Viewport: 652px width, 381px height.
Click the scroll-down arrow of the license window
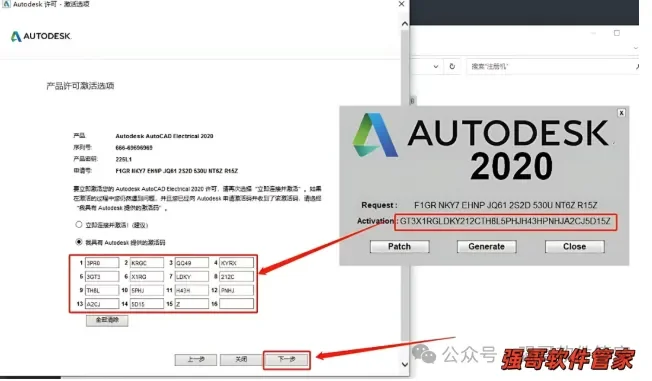405,365
